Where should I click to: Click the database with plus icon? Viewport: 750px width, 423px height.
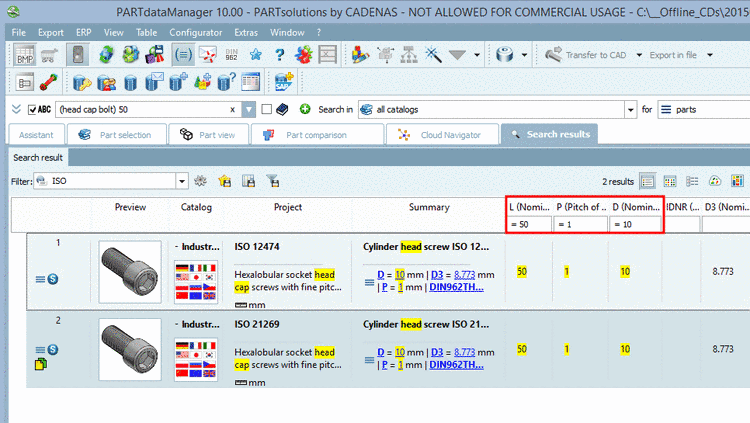178,82
